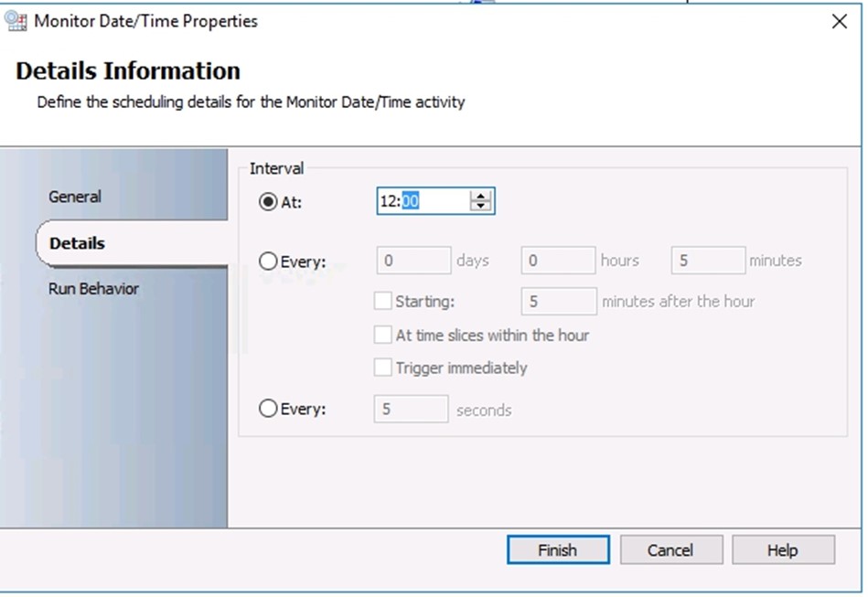Screen dimensions: 868x597
Task: Click the Interval group label
Action: click(276, 168)
